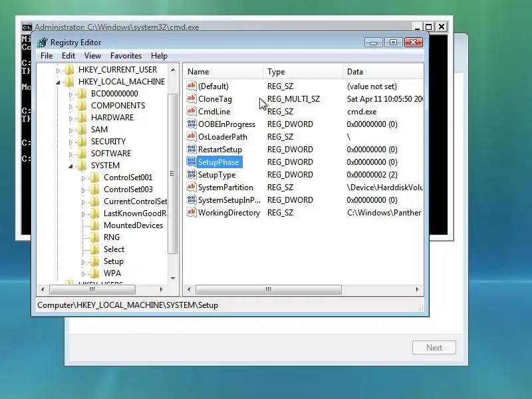Click the SystemPartition string value icon
The image size is (532, 399).
tap(192, 188)
